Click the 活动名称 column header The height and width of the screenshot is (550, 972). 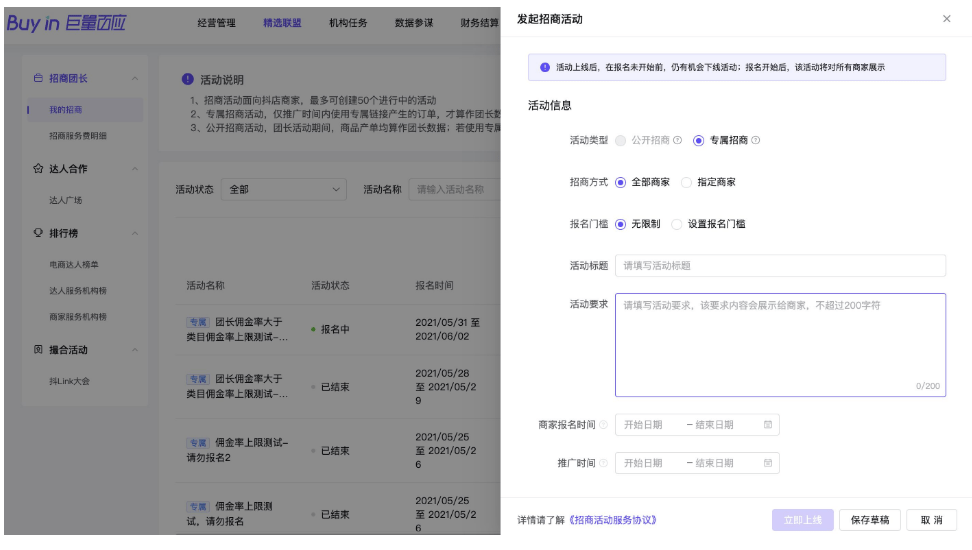coord(205,285)
